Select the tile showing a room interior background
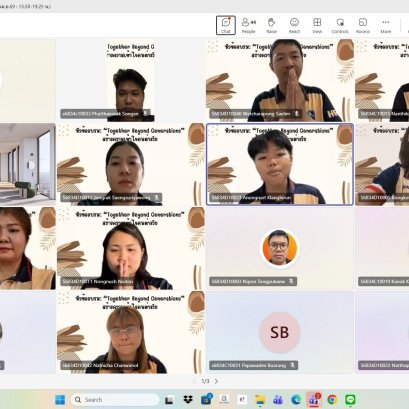The width and height of the screenshot is (409, 409). 28,164
